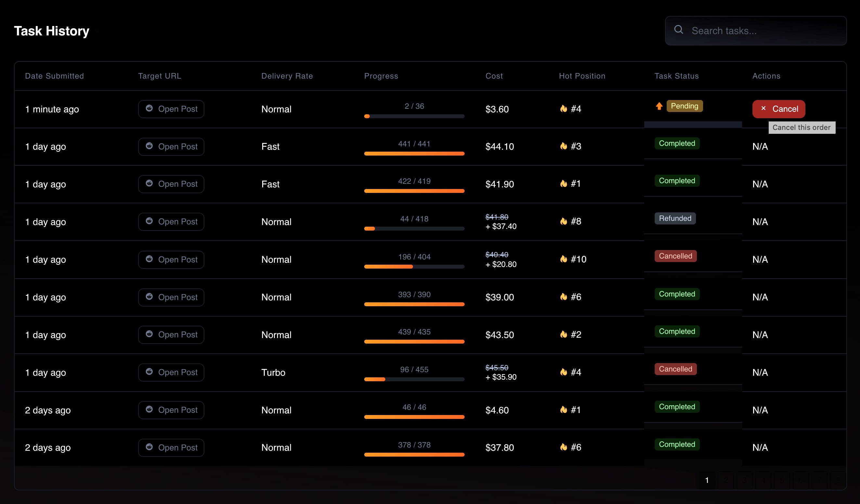Click the orange up-arrow beside the Pending badge
This screenshot has width=860, height=504.
659,106
